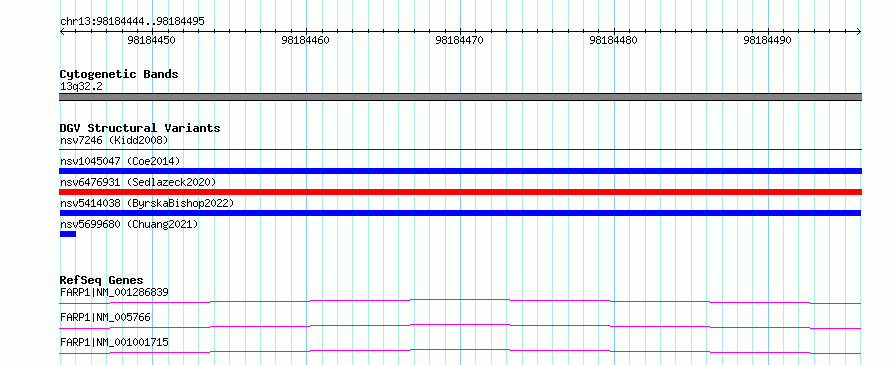Click the right arrowhead of the ruler
The width and height of the screenshot is (890, 365).
tap(859, 32)
